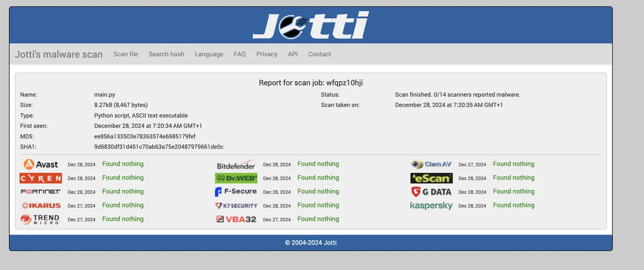Click Trend Micro's Found nothing result
This screenshot has width=644, height=270.
123,218
